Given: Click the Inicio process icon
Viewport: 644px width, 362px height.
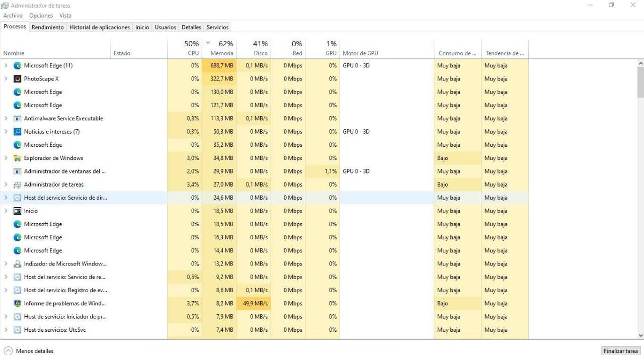Looking at the screenshot, I should (17, 211).
